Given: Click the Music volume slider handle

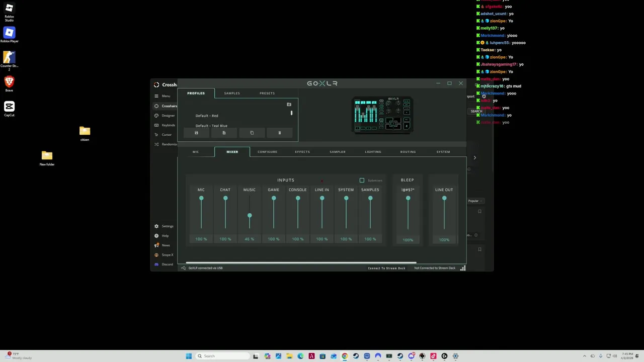Looking at the screenshot, I should [x=250, y=216].
